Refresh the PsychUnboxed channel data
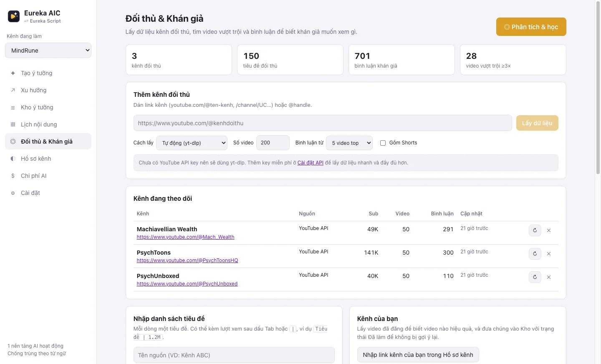 point(535,277)
